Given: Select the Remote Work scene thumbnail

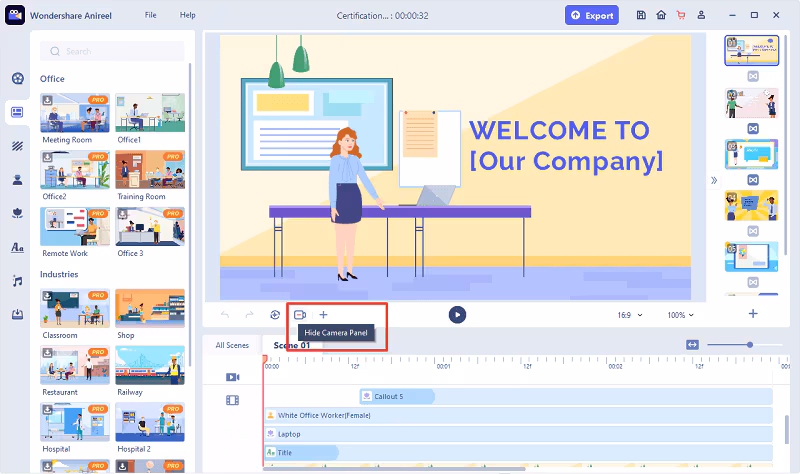Looking at the screenshot, I should (75, 226).
